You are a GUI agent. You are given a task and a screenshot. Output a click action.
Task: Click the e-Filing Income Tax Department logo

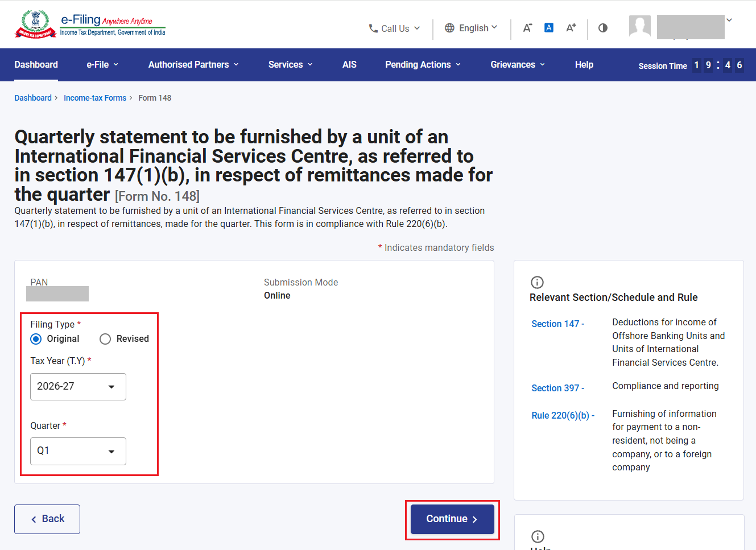tap(90, 24)
